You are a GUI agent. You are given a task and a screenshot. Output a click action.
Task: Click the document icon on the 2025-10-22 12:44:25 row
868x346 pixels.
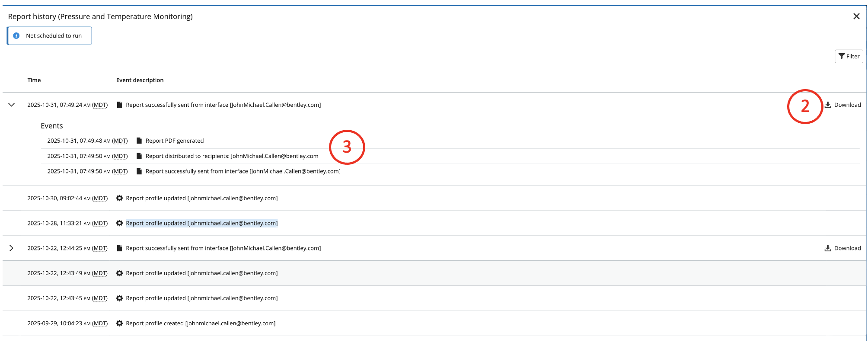tap(119, 248)
